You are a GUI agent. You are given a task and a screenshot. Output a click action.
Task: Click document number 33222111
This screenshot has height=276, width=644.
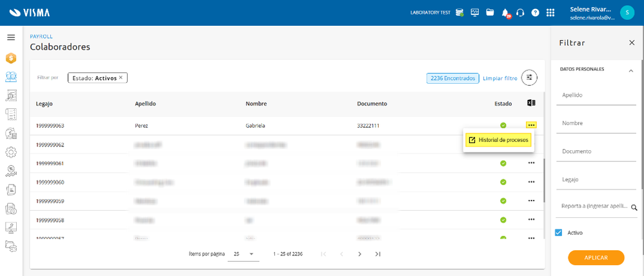point(368,126)
